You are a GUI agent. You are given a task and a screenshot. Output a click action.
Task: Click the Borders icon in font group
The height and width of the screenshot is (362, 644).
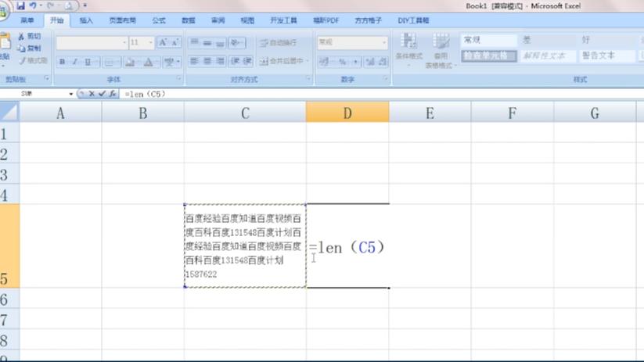[x=109, y=62]
